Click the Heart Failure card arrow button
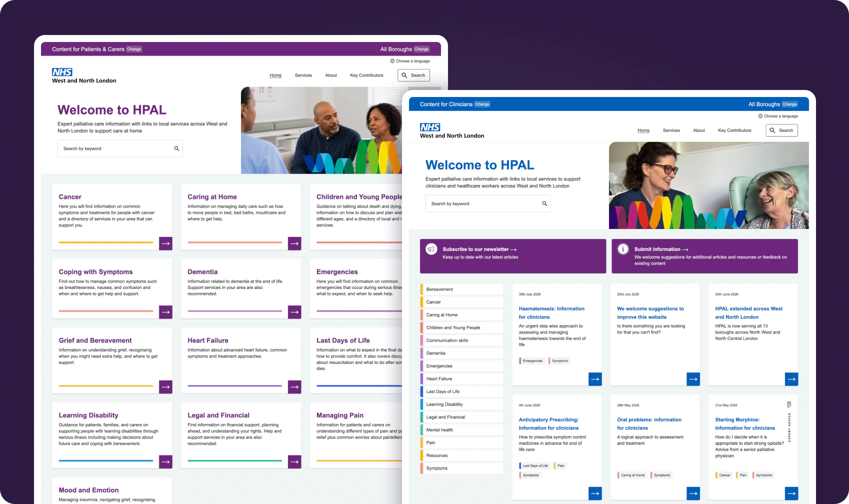849x504 pixels. coord(294,387)
